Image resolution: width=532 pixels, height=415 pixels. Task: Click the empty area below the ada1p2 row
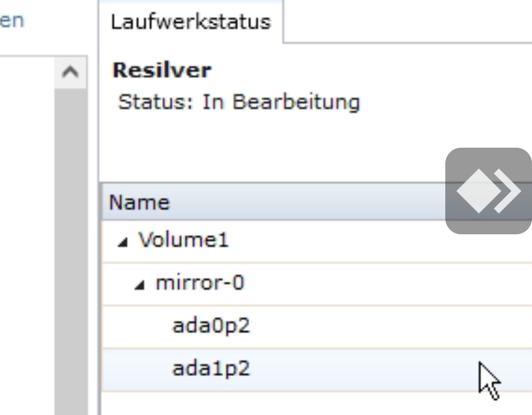[317, 404]
